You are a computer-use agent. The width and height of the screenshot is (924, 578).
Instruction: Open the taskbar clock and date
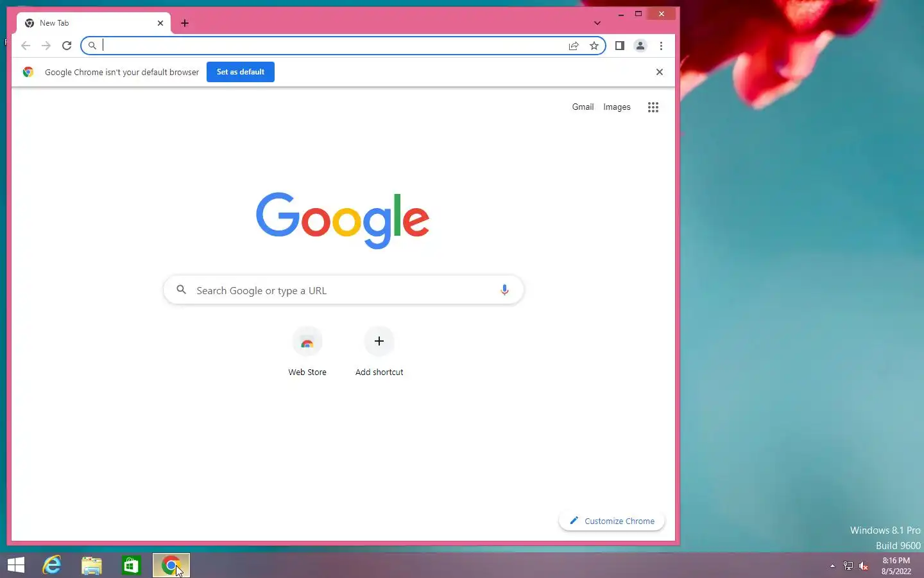point(896,566)
